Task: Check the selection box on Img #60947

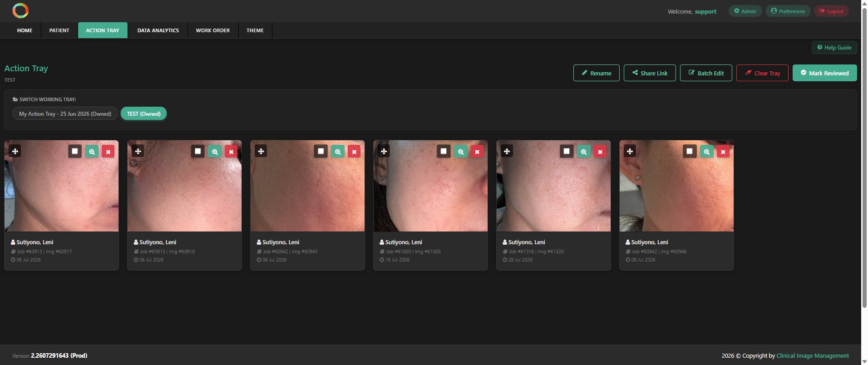Action: (x=321, y=151)
